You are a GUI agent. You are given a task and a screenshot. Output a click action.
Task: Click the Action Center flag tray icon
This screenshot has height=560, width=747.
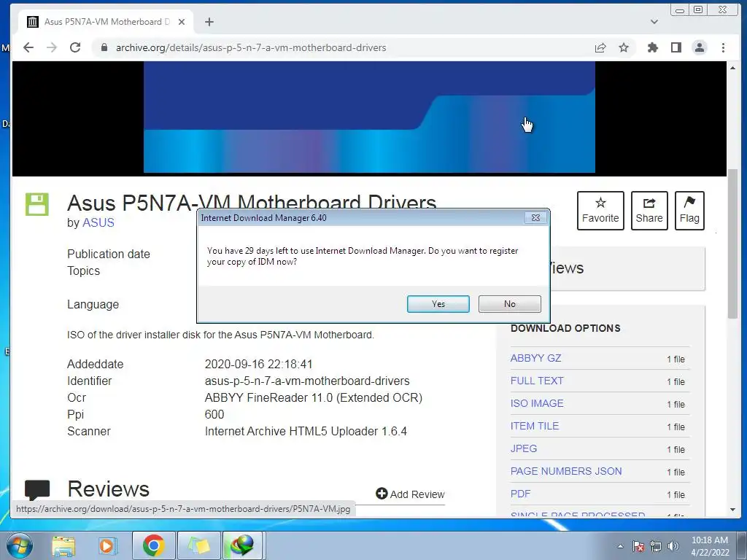click(x=638, y=546)
